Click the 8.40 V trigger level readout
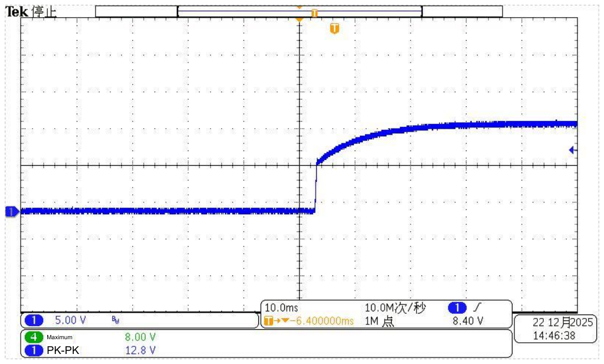Image resolution: width=604 pixels, height=364 pixels. point(468,321)
